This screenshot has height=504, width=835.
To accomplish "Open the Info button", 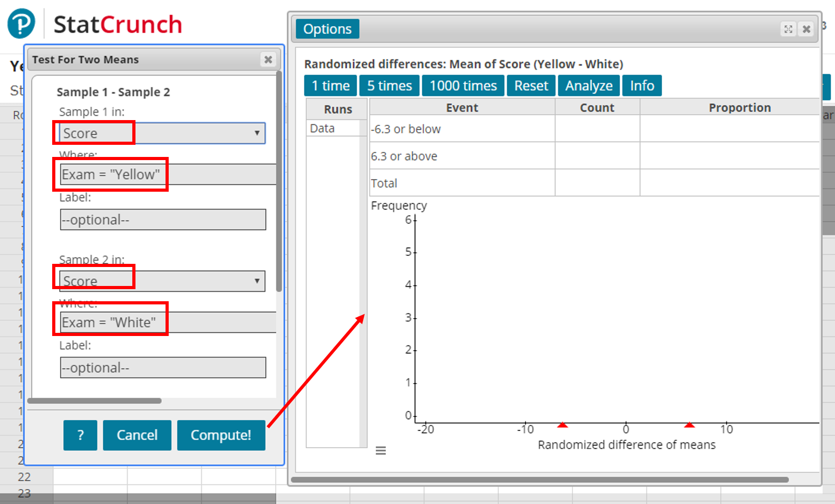I will 642,86.
